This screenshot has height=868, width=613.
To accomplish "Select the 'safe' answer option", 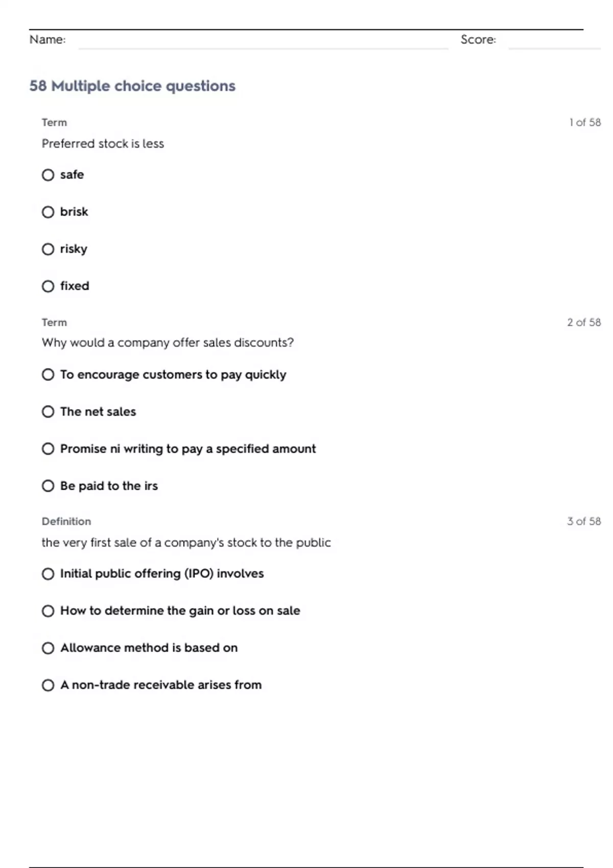I will [48, 175].
